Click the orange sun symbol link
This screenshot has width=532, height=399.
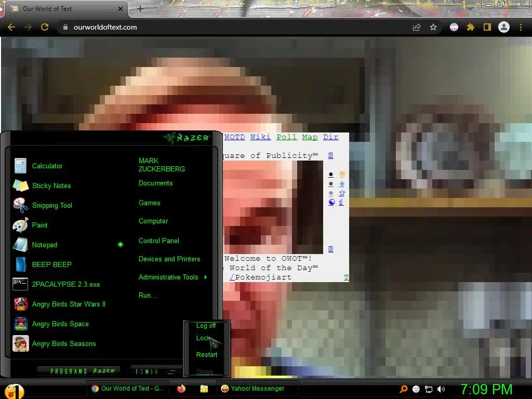click(342, 174)
